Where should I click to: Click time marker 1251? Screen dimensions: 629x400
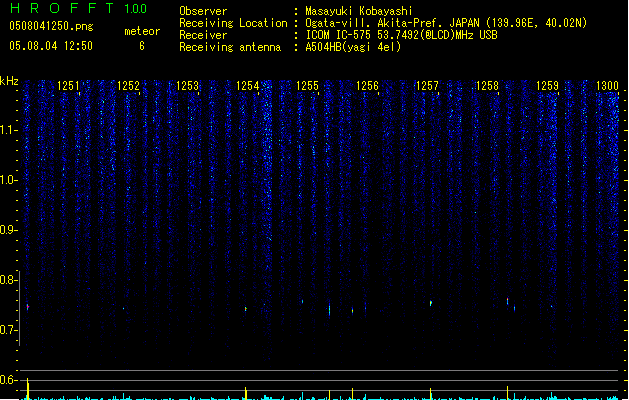click(68, 86)
